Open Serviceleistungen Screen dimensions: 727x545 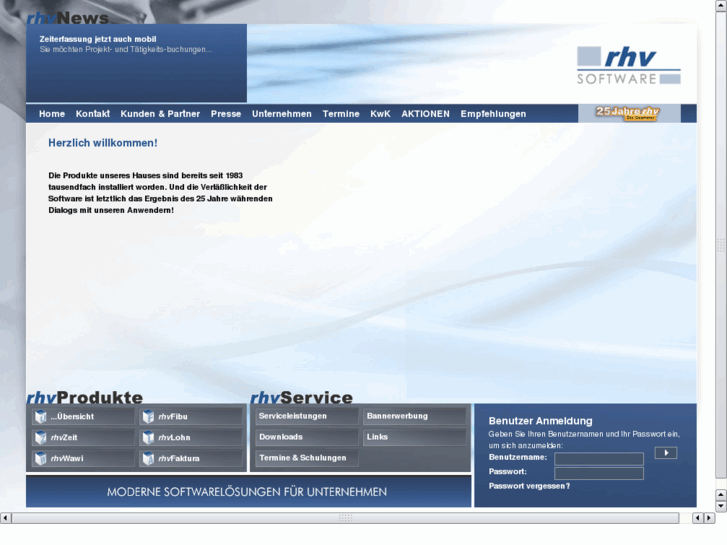[x=307, y=416]
